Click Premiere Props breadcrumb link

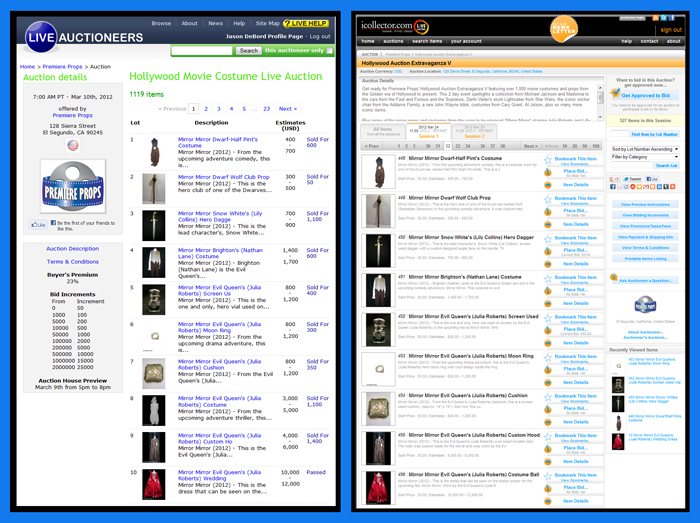click(62, 67)
